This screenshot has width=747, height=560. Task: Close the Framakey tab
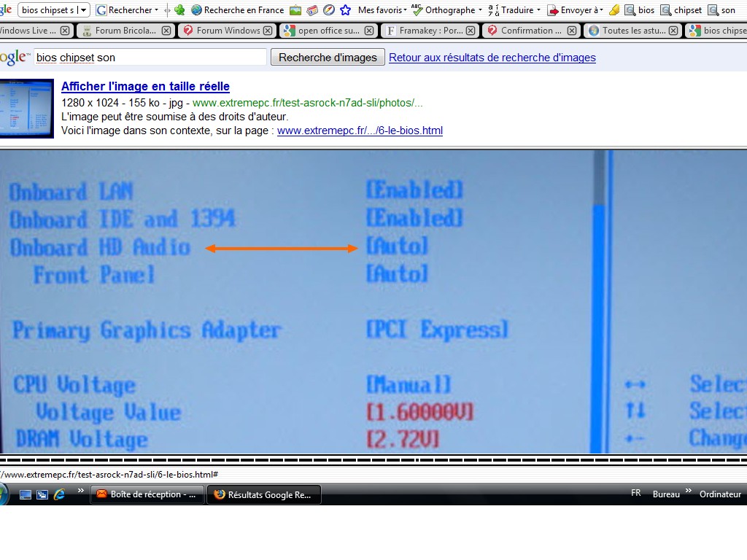coord(471,31)
